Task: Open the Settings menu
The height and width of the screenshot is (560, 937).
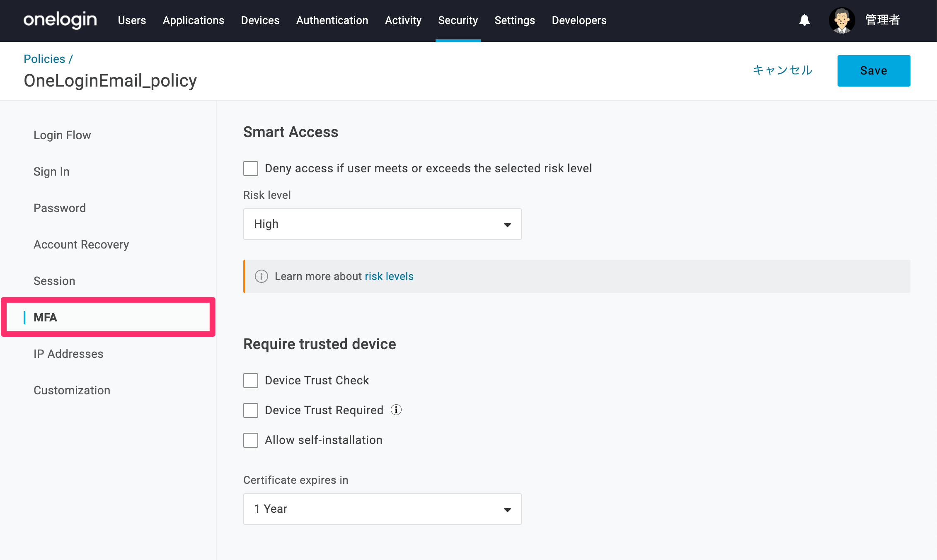Action: coord(515,20)
